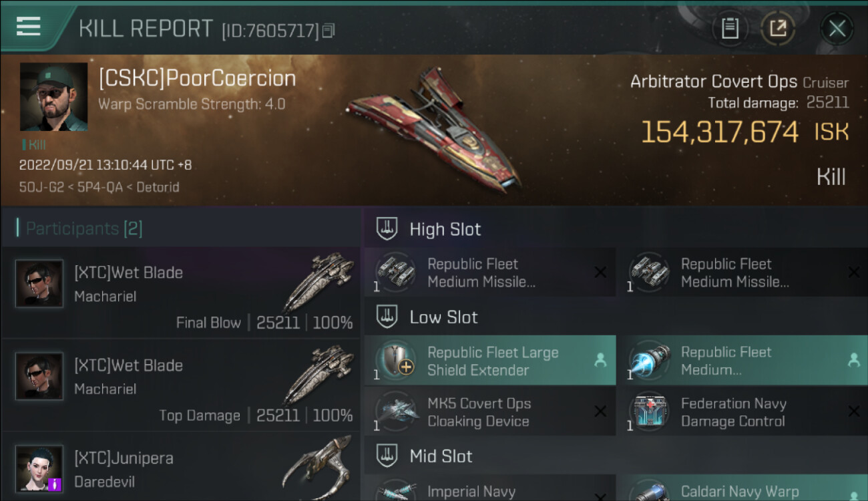Toggle X mark on MK5 Cloaking Device row
Viewport: 868px width, 501px height.
tap(600, 412)
